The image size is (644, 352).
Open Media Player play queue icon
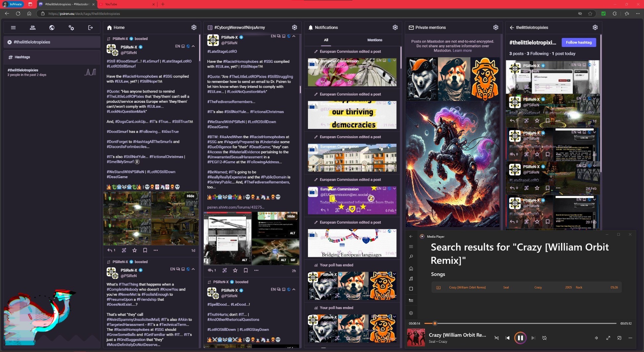(411, 300)
